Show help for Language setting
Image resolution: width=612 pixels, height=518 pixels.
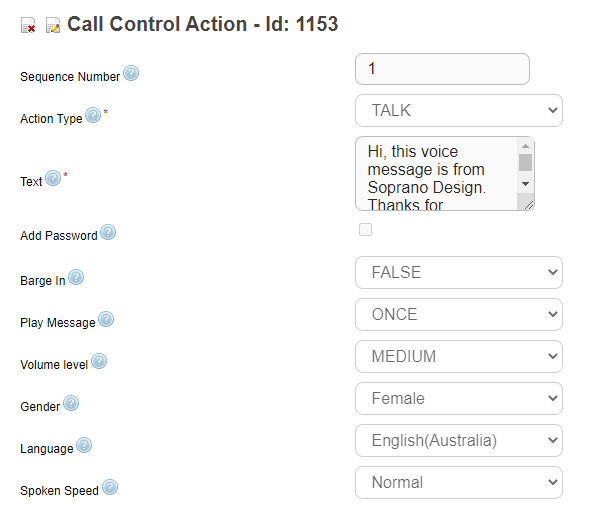click(x=84, y=446)
